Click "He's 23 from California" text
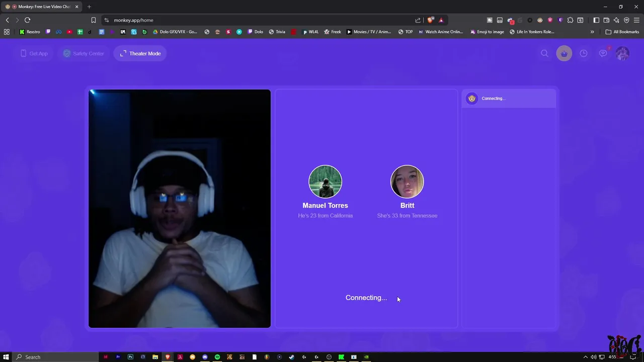Screen dimensions: 644x362 coord(325,216)
